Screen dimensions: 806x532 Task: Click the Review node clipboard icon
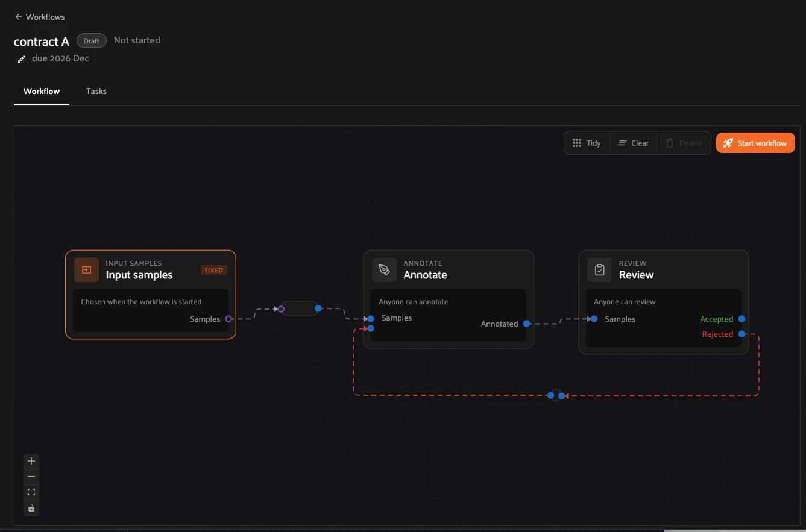[599, 270]
